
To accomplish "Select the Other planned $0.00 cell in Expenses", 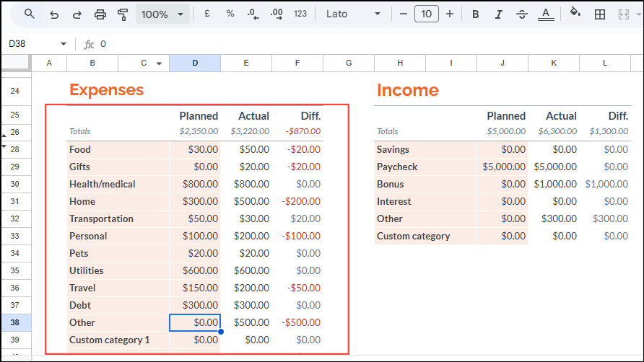I will click(195, 322).
